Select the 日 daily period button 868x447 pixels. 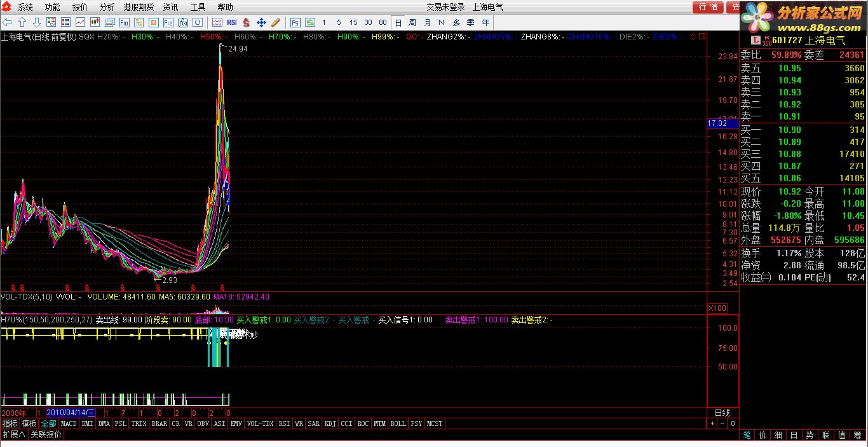pyautogui.click(x=398, y=22)
